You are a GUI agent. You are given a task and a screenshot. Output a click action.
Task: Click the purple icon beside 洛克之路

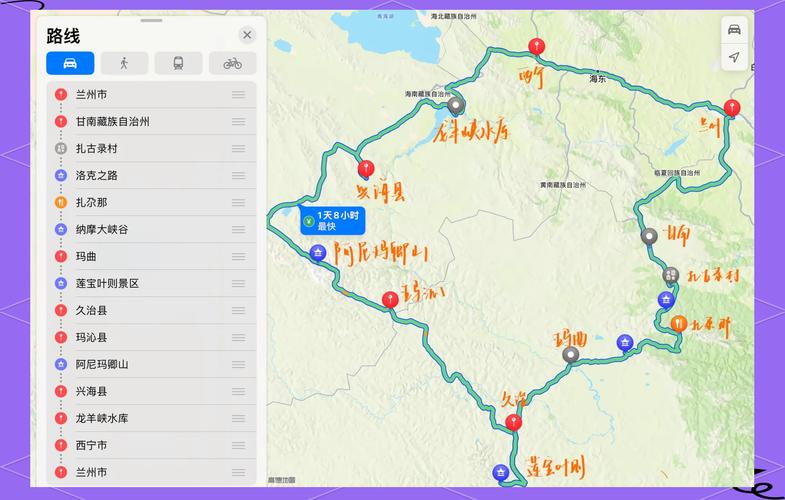(61, 175)
